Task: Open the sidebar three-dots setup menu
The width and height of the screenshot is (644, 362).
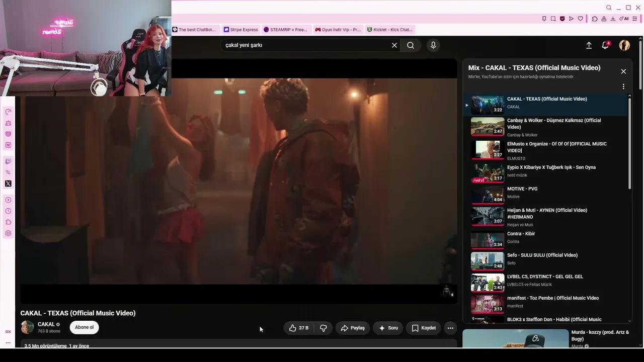Action: [x=8, y=343]
